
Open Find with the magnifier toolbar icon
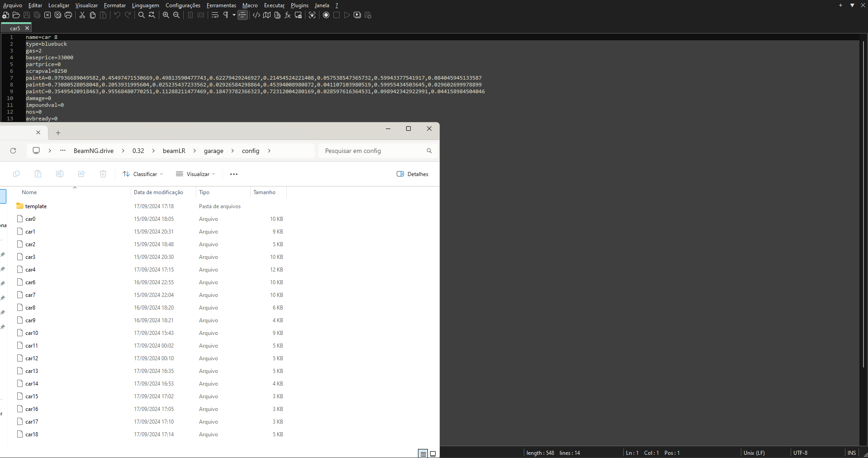point(142,15)
